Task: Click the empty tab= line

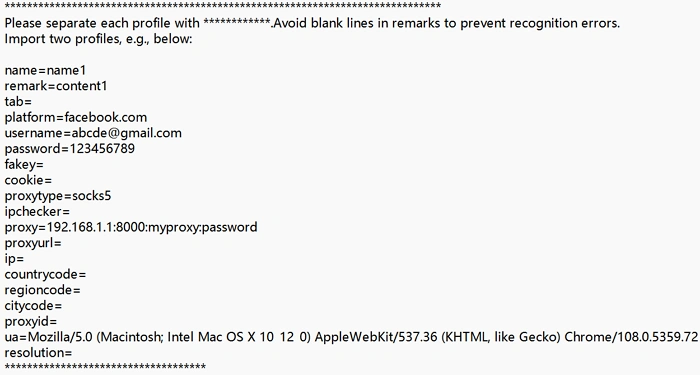Action: click(18, 102)
